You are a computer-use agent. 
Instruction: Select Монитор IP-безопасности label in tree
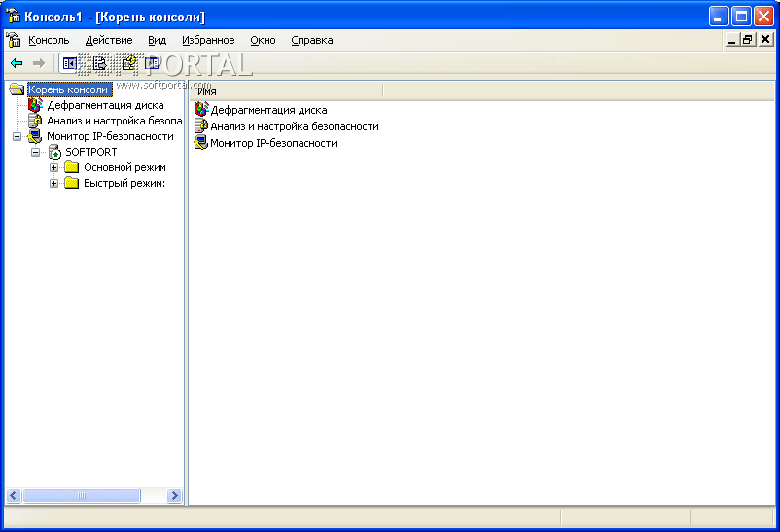[110, 136]
